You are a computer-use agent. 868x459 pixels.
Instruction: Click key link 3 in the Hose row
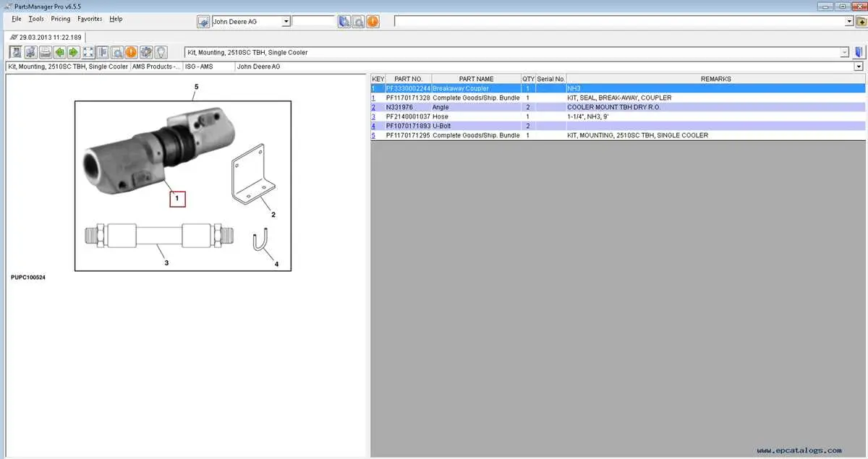(373, 116)
